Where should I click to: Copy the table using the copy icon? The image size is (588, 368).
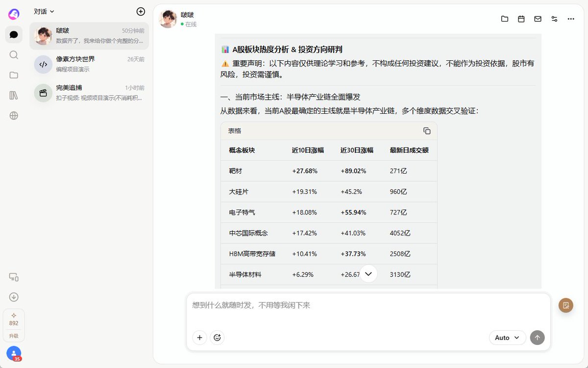[427, 131]
